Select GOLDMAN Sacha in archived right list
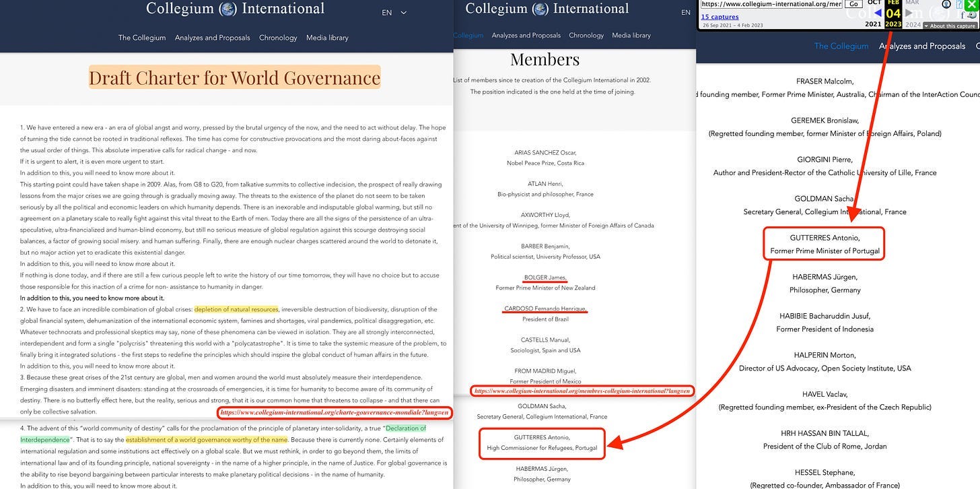Screen dimensions: 980x489 click(825, 199)
